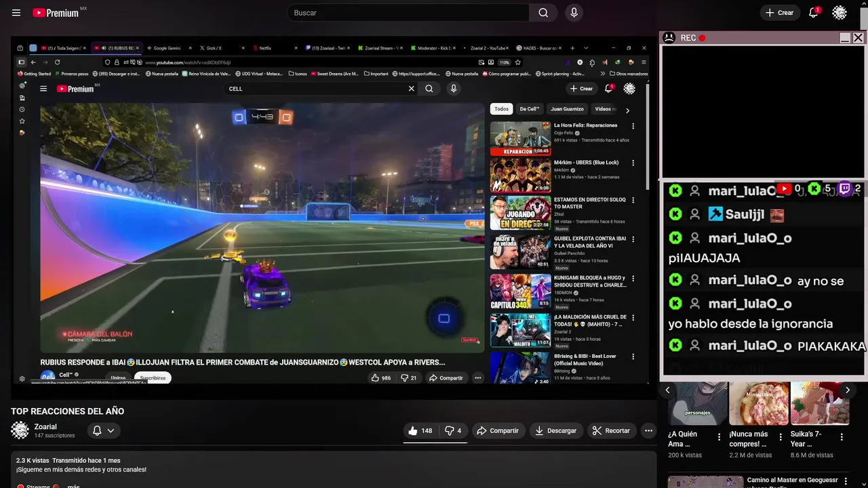Click the 986 likes button in the recorded video
The height and width of the screenshot is (488, 868).
(x=381, y=378)
